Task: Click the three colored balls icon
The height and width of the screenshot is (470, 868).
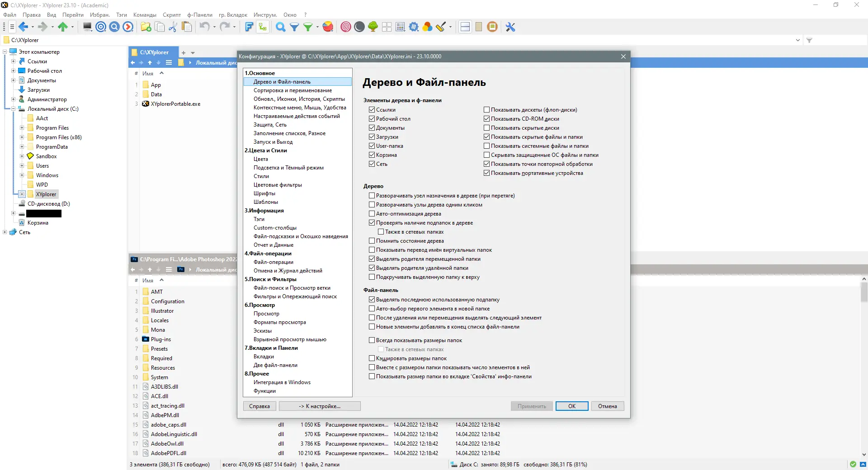Action: (427, 27)
